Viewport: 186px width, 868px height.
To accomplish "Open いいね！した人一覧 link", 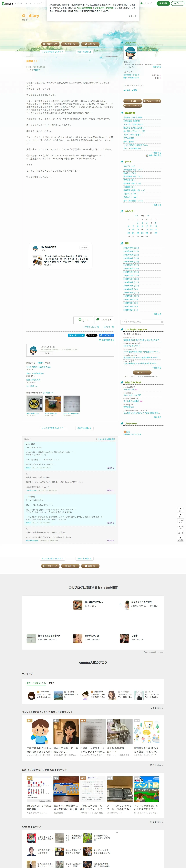I will (92, 327).
